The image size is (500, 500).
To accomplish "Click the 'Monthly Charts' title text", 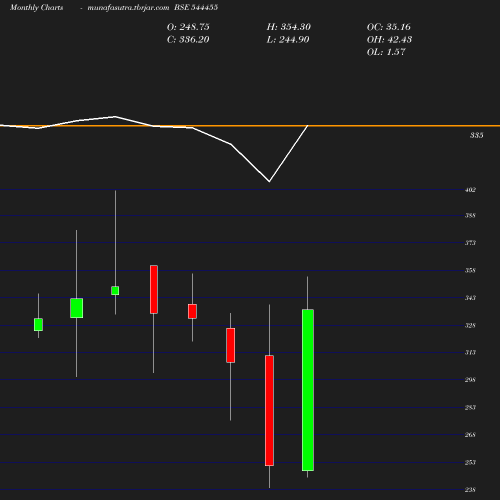I will tap(37, 7).
